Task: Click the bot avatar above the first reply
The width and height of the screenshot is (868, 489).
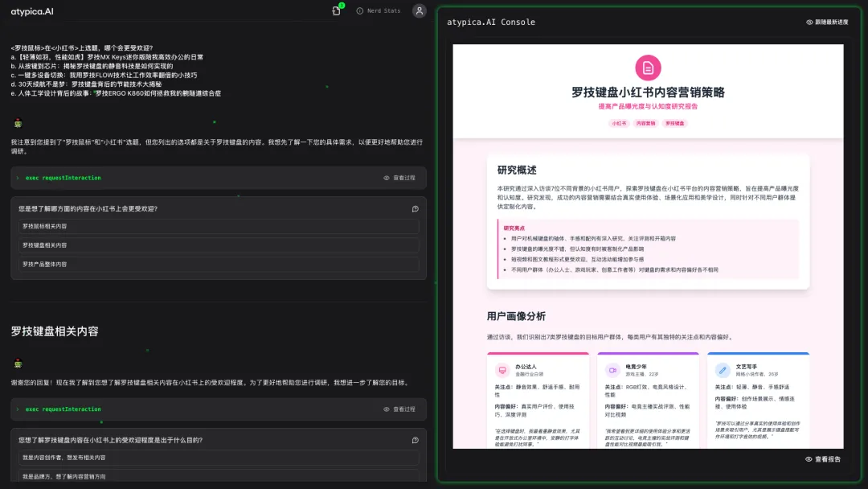Action: [x=18, y=123]
